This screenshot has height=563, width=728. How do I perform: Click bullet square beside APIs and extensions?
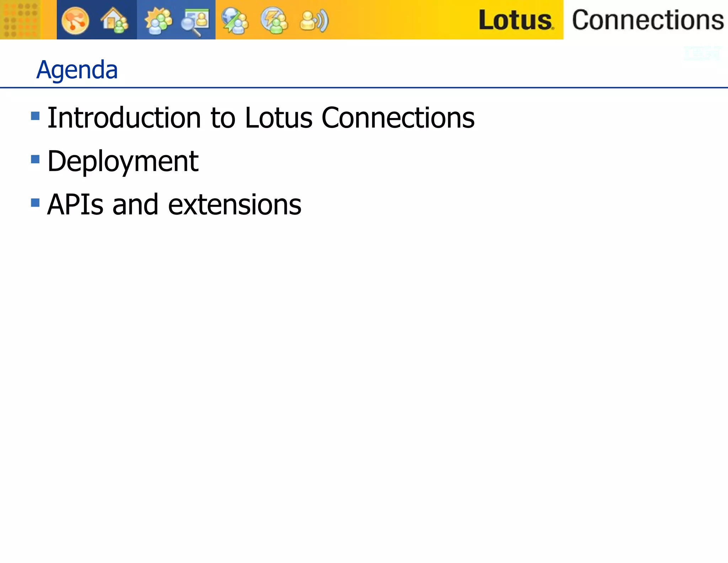[35, 202]
